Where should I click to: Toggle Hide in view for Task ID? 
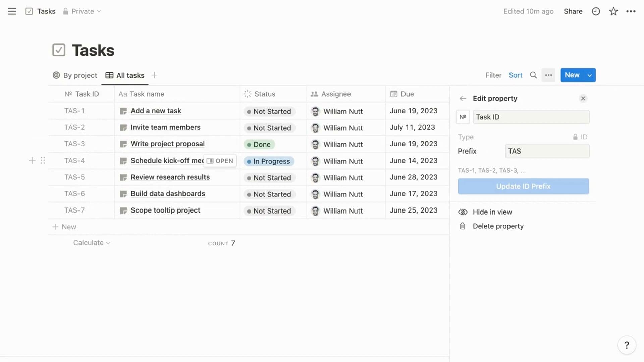pos(485,212)
